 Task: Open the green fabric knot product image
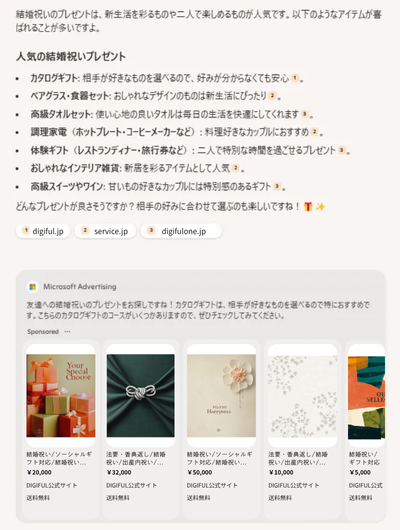coord(141,395)
